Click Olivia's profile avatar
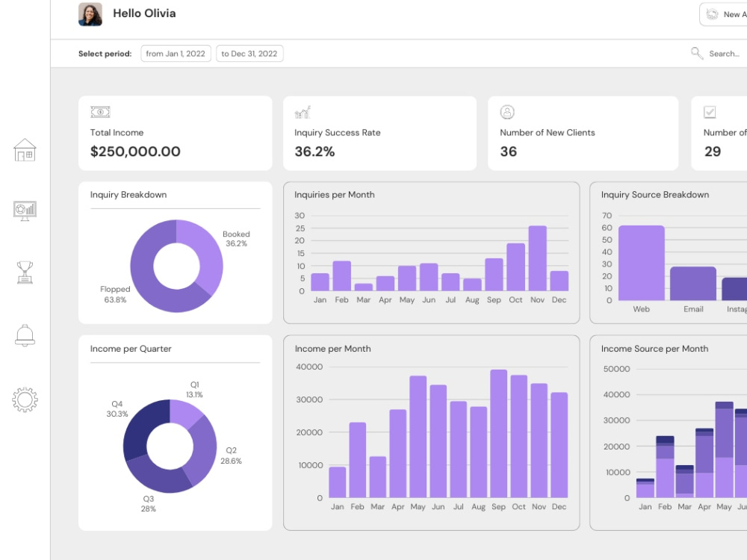 point(90,14)
